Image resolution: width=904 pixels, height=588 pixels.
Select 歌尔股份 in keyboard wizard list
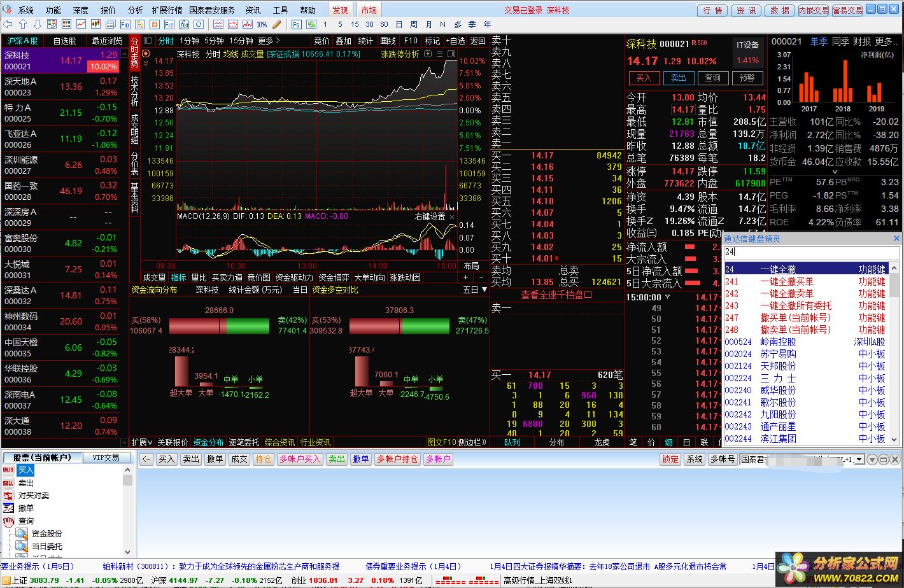[805, 403]
